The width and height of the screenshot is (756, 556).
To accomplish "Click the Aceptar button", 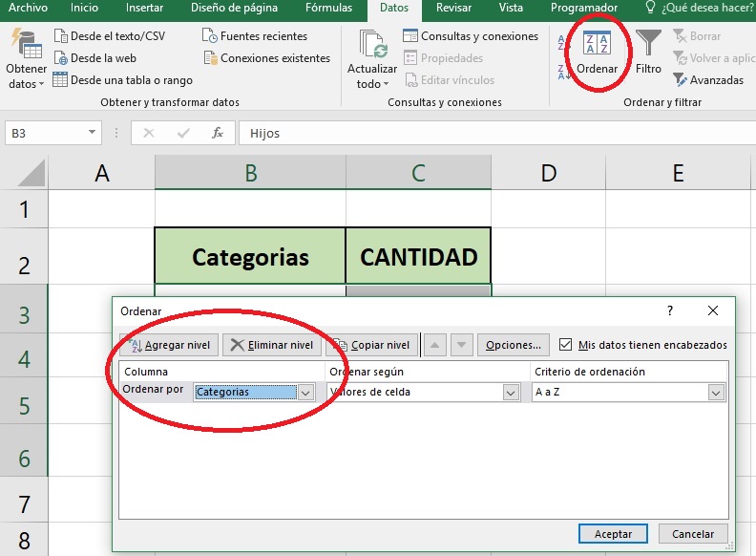I will (x=613, y=534).
